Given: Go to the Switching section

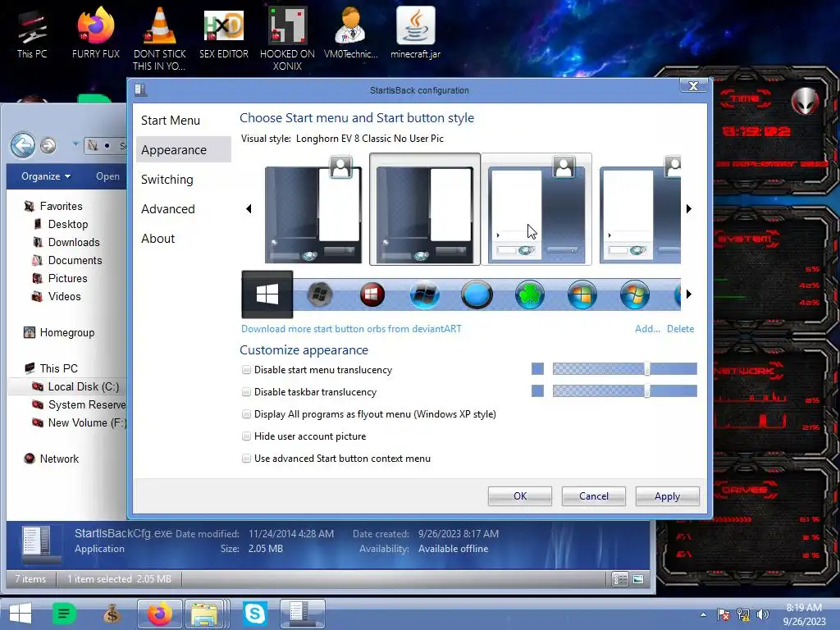Looking at the screenshot, I should click(167, 180).
